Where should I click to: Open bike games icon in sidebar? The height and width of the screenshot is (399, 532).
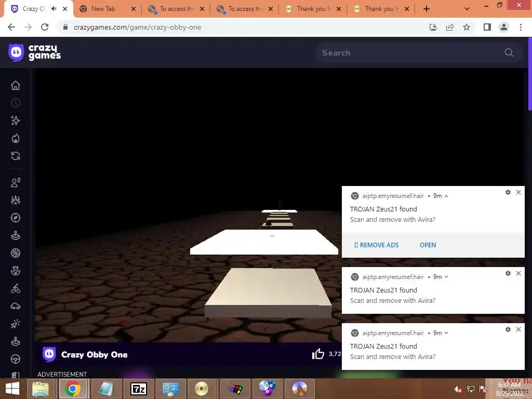coord(16,289)
